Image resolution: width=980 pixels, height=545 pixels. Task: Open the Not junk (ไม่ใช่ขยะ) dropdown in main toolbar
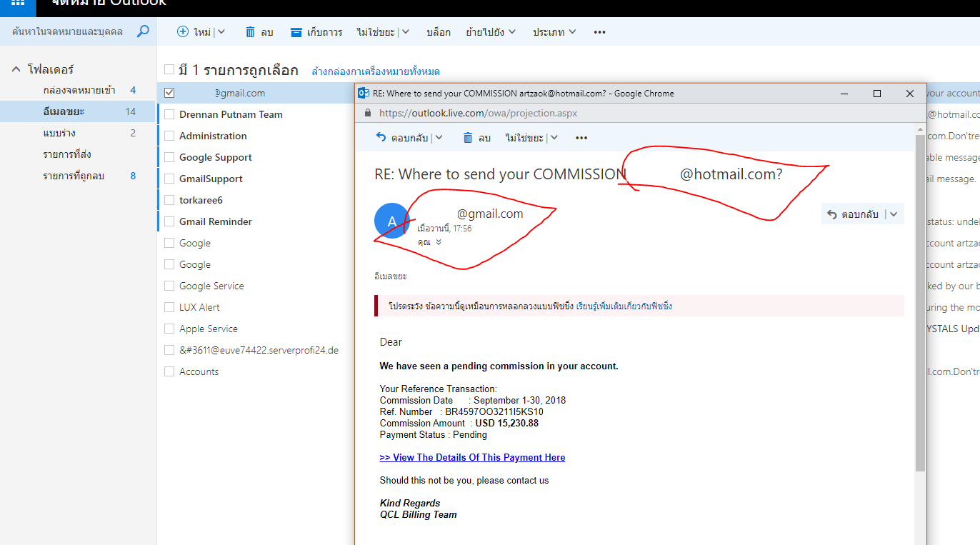pyautogui.click(x=406, y=32)
